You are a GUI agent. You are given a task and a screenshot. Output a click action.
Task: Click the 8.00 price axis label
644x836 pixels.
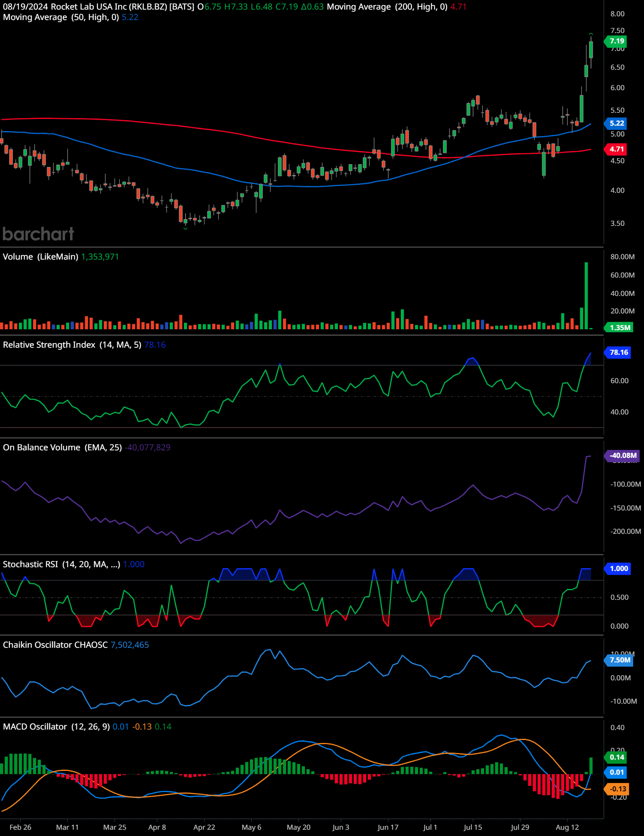[x=617, y=14]
